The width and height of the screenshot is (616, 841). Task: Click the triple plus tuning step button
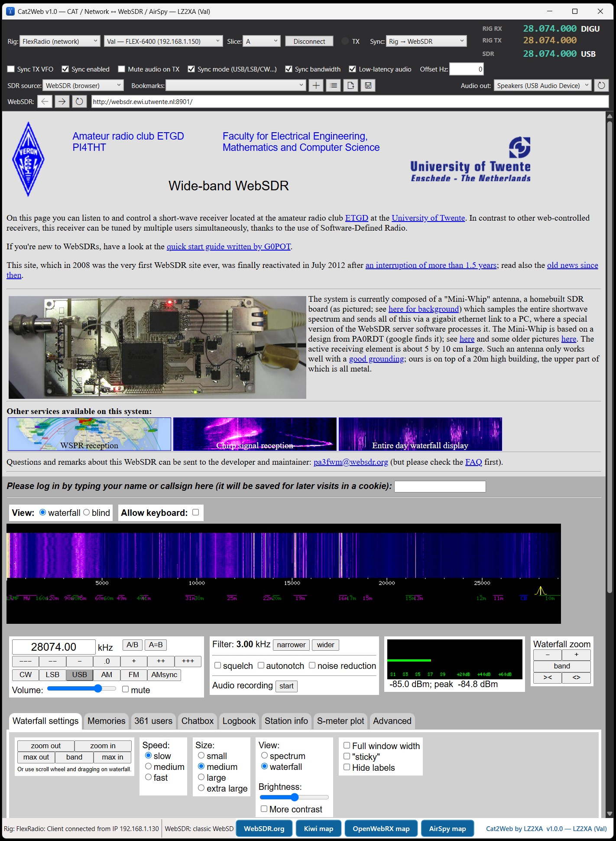(x=188, y=661)
